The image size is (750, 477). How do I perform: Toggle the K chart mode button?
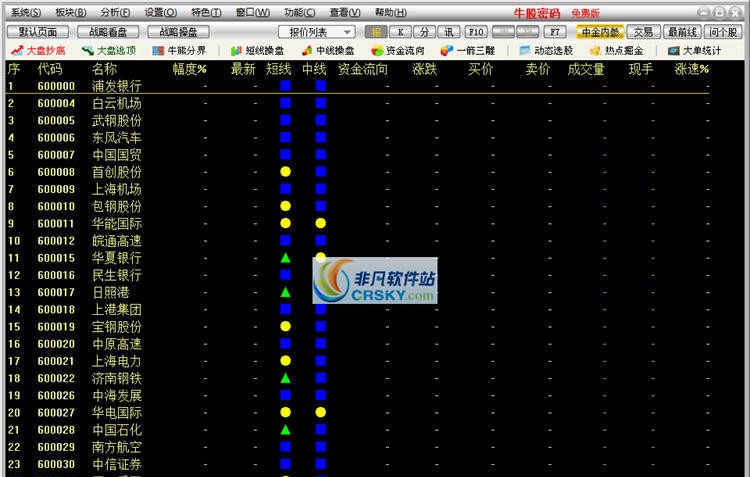point(399,32)
